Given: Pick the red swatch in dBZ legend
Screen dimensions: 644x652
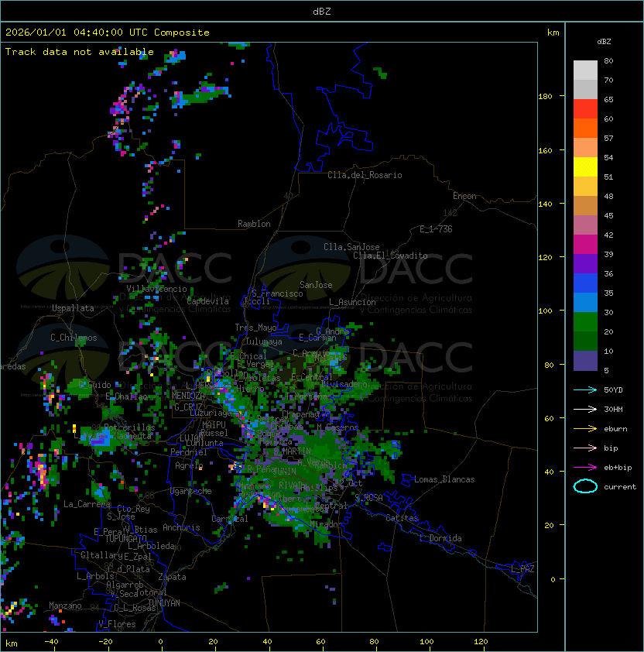Looking at the screenshot, I should click(x=585, y=108).
